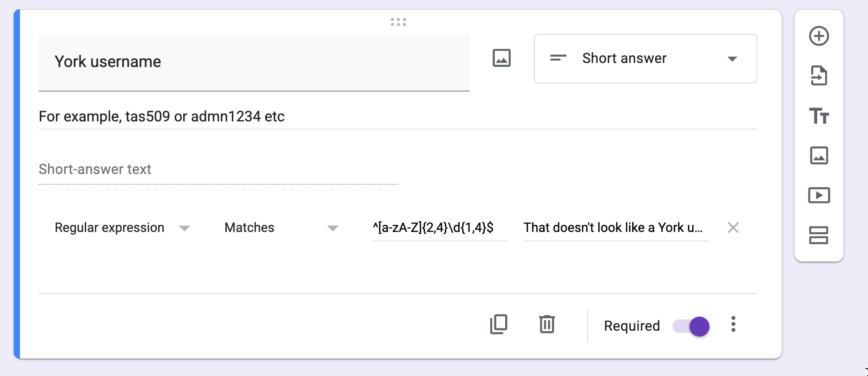Grab the drag handle above the question

pyautogui.click(x=398, y=22)
